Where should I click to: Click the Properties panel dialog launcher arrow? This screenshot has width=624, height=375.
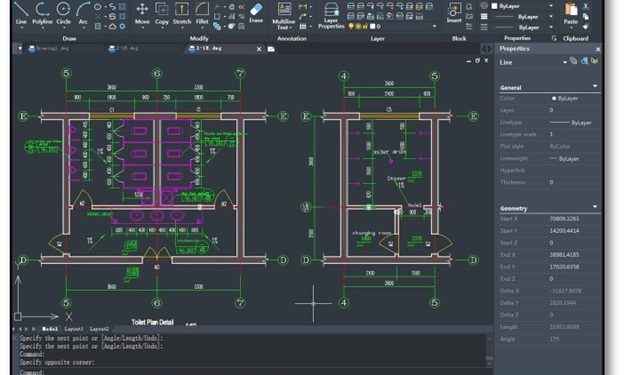tap(554, 38)
